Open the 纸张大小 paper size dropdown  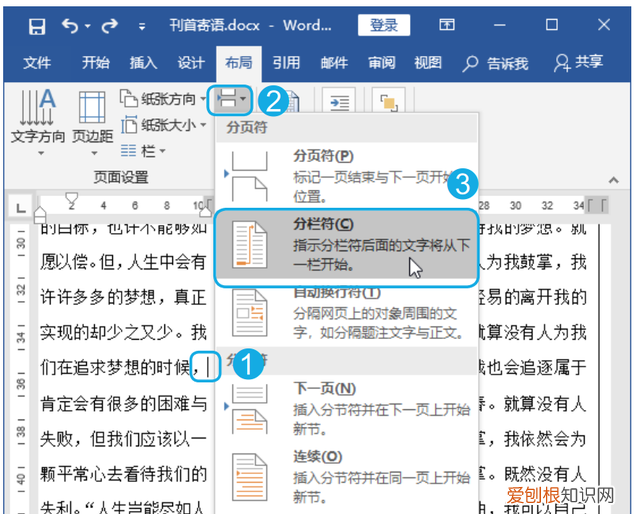tap(163, 125)
